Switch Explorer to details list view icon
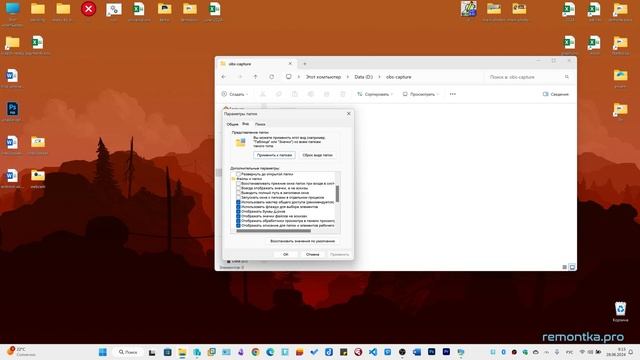Screen dimensions: 640x360 [x=564, y=267]
